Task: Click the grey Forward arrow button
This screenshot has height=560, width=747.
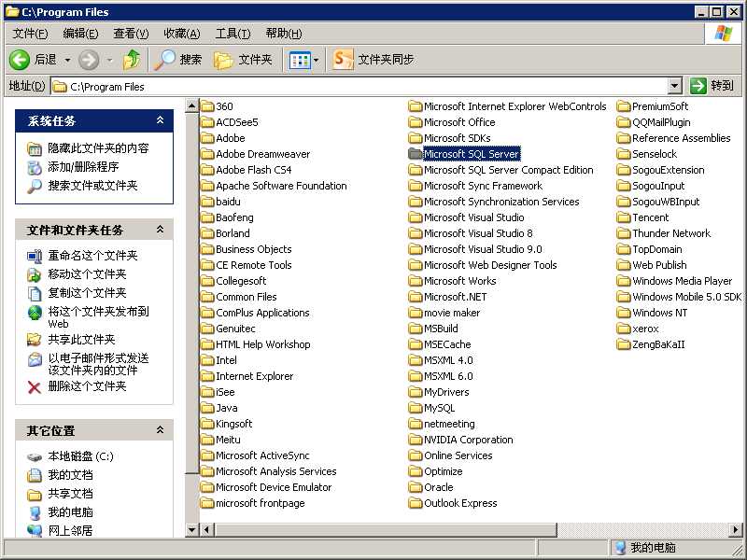Action: [x=89, y=60]
